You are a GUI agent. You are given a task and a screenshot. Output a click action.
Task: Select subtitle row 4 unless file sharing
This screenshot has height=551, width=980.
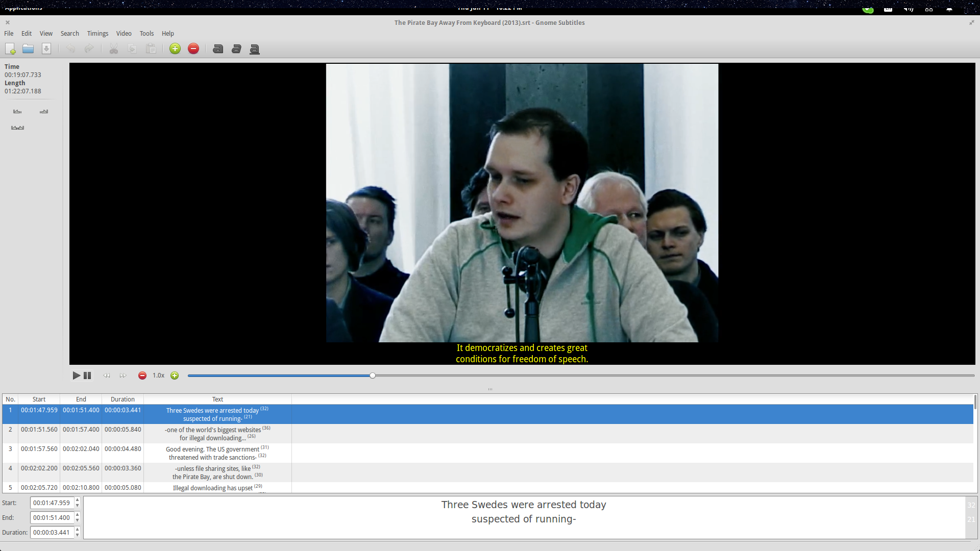pyautogui.click(x=487, y=472)
